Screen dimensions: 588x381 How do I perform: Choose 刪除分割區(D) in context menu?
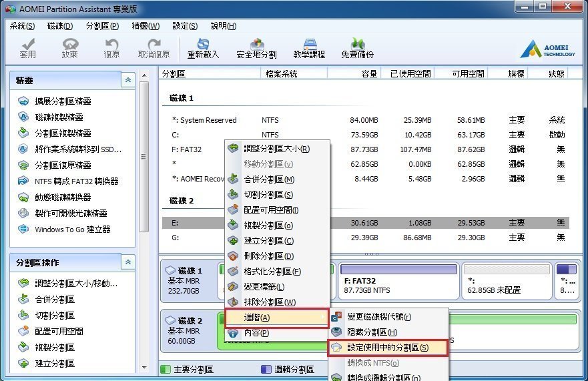[x=277, y=256]
